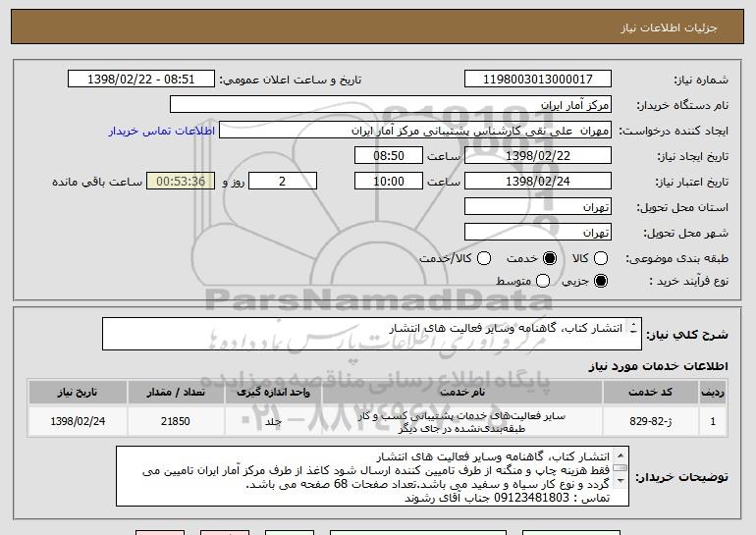Screen dimensions: 756x535
Task: Click the نام دستگاه خریدار field
Action: 391,105
